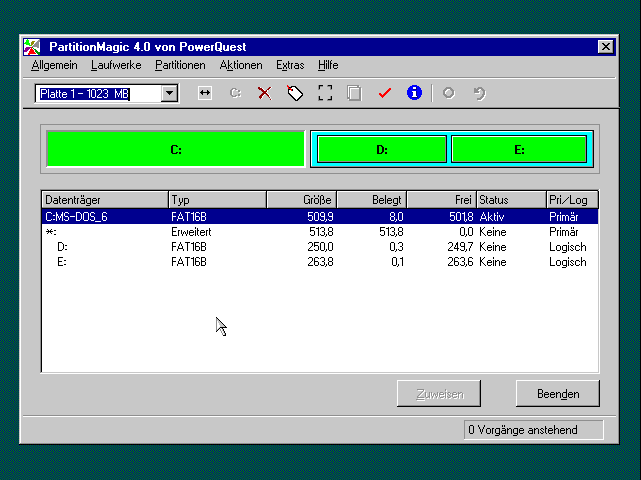641x480 pixels.
Task: Select the D: FAT16B row in list
Action: [320, 247]
